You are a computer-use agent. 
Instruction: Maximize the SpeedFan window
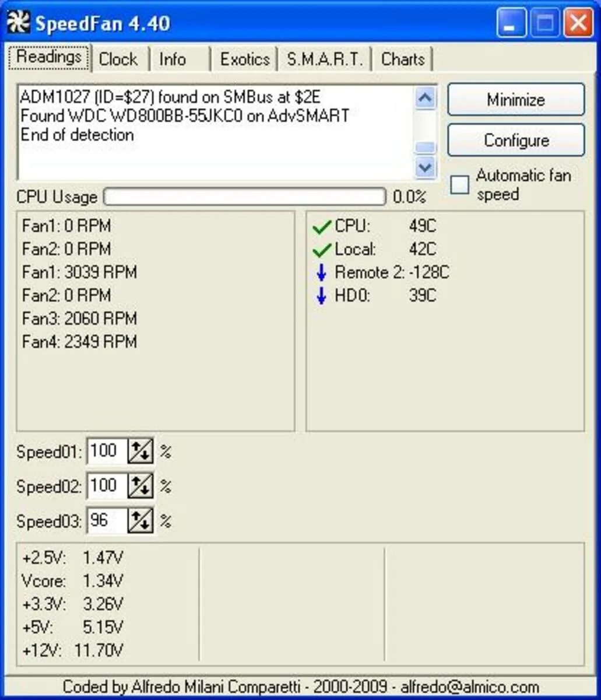coord(546,24)
